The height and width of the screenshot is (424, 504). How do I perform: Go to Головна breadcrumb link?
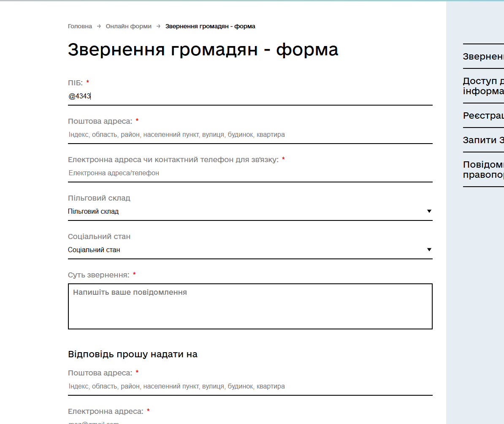tap(80, 26)
